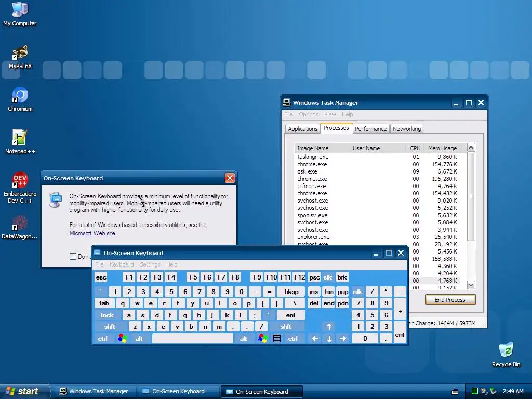The image size is (532, 399).
Task: Click right Windows logo key on keyboard
Action: [262, 338]
